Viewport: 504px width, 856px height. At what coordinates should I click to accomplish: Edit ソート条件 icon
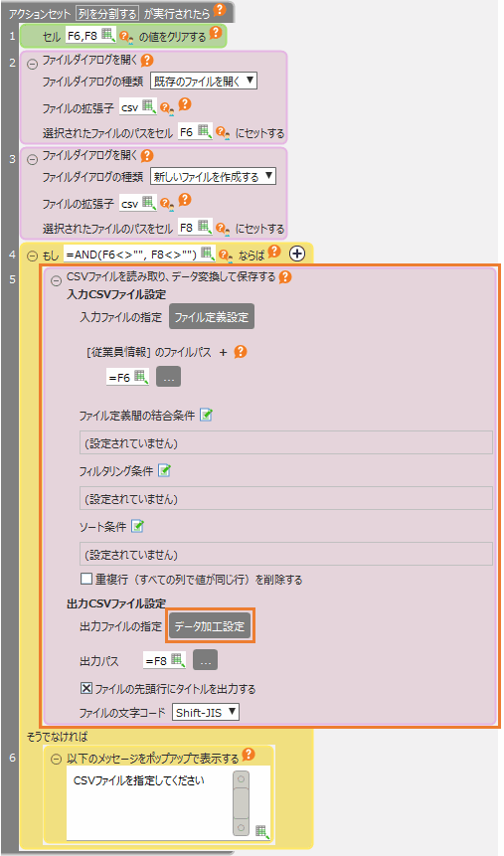[137, 526]
